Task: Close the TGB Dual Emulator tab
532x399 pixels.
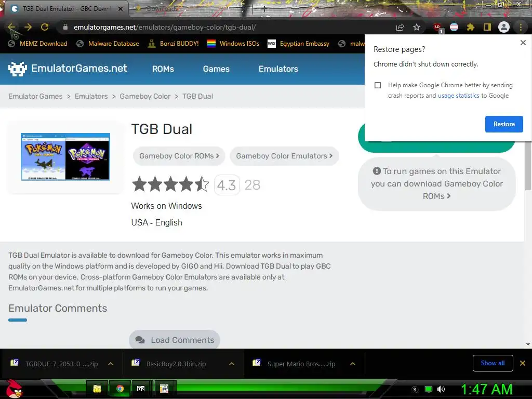Action: point(121,9)
